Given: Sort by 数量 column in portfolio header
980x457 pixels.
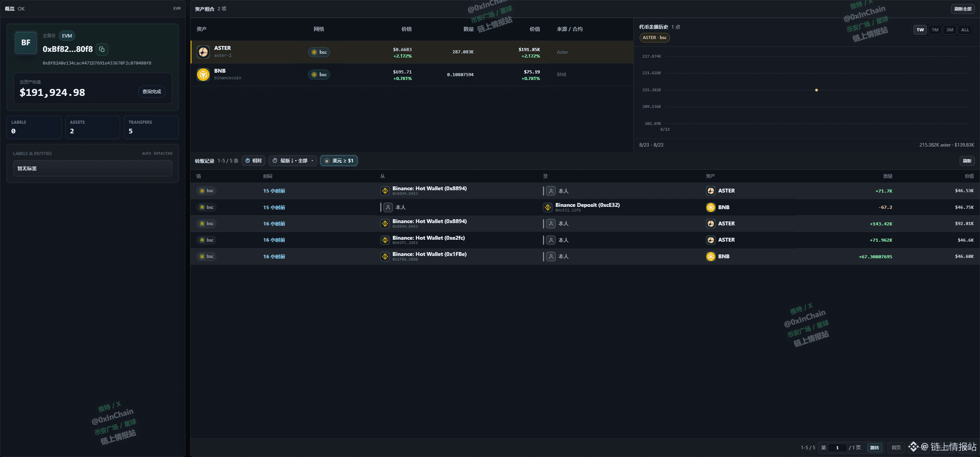Looking at the screenshot, I should [x=468, y=29].
